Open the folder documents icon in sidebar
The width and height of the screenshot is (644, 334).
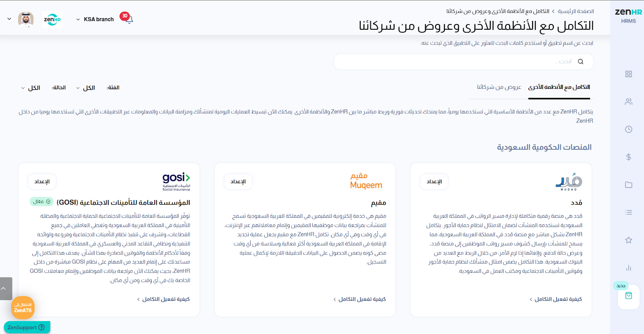coord(628,185)
